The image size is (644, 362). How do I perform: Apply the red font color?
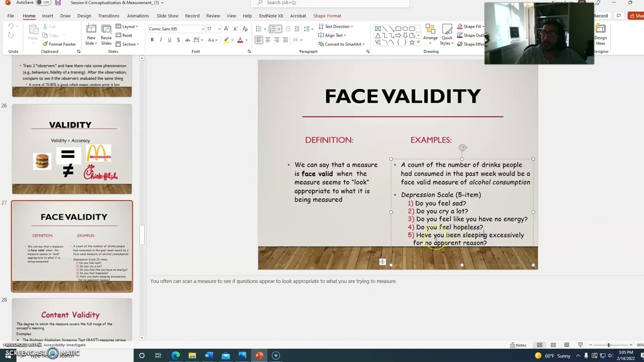pyautogui.click(x=240, y=40)
